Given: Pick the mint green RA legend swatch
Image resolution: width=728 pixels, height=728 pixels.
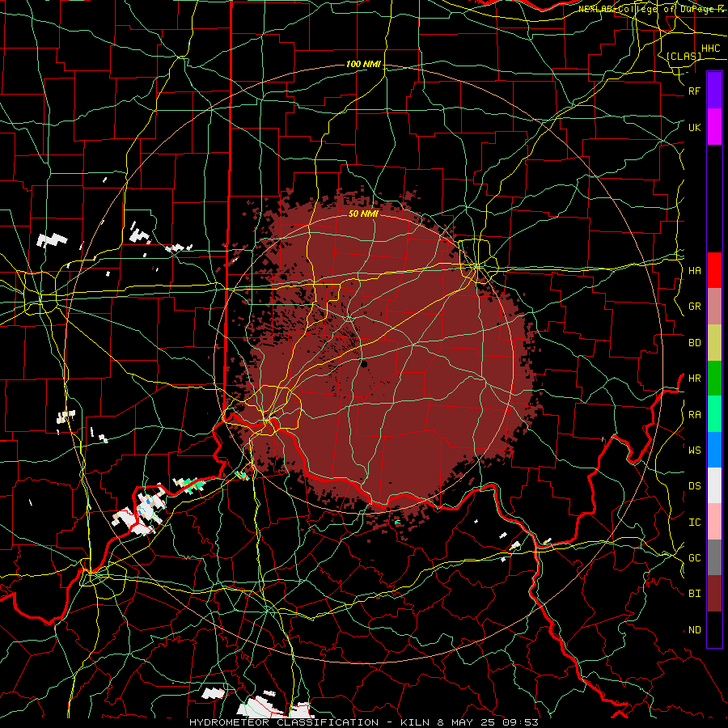Looking at the screenshot, I should pyautogui.click(x=714, y=414).
